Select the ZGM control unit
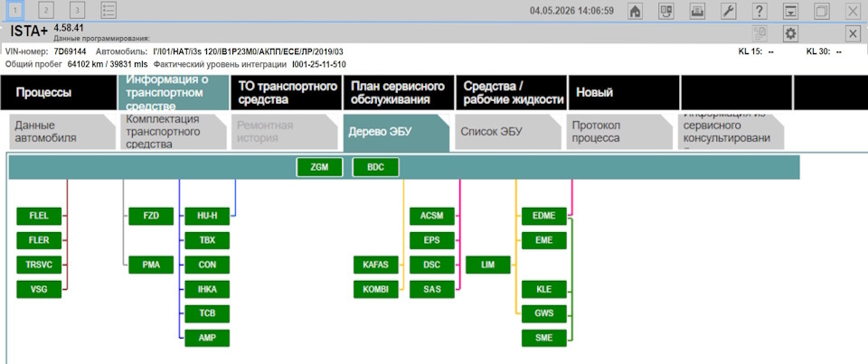 click(319, 167)
